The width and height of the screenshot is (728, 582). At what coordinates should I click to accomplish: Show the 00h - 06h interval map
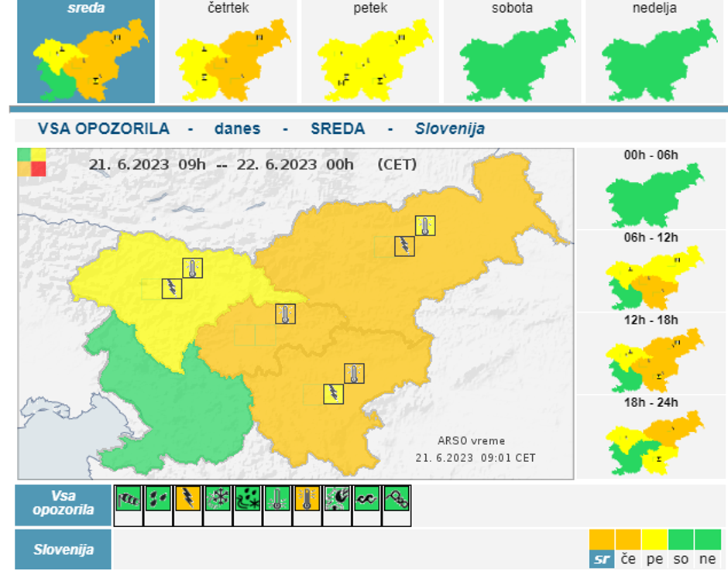[651, 188]
